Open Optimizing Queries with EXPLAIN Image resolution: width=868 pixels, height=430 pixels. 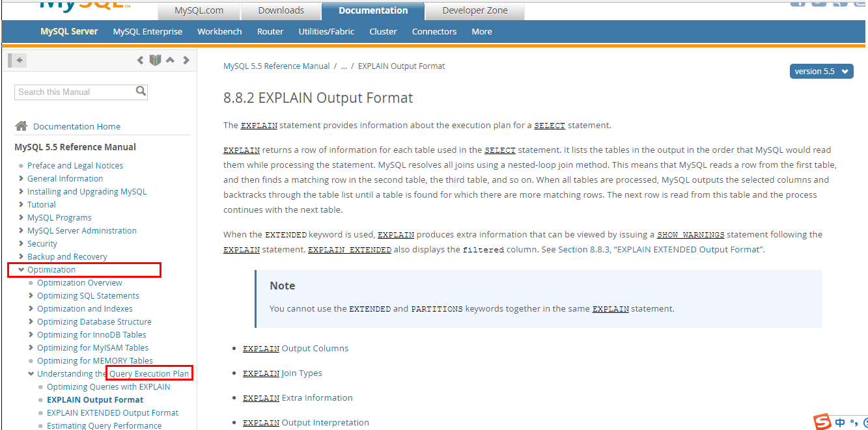[109, 386]
